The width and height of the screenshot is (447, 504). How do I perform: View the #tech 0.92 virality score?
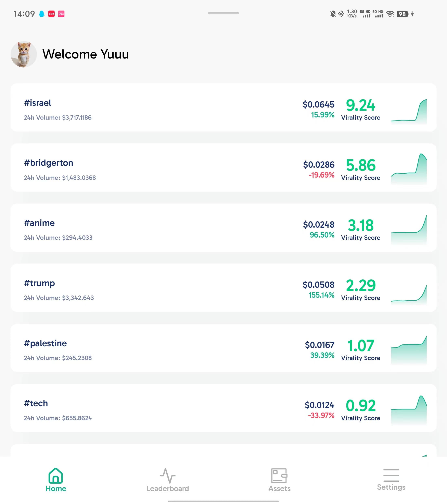[x=360, y=406]
